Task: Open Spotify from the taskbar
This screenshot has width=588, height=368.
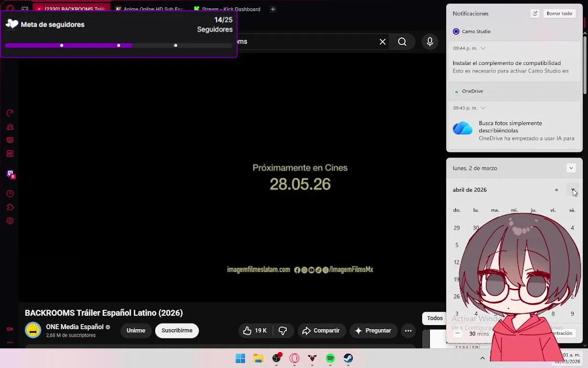Action: 330,359
